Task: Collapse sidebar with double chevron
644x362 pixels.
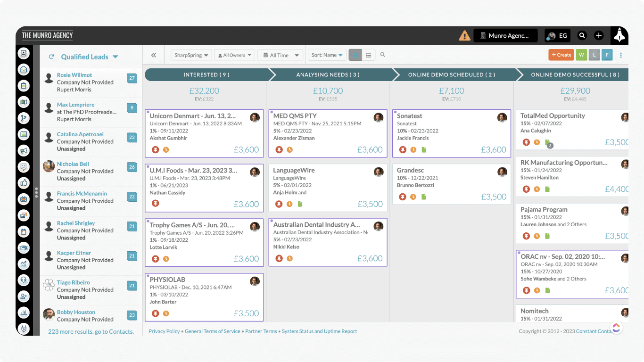Action: [154, 55]
